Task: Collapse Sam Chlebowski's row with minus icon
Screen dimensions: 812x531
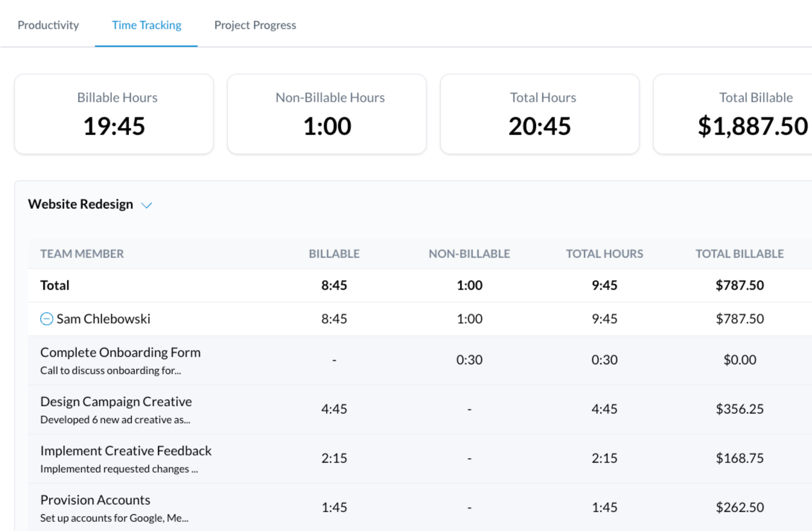Action: pos(46,319)
